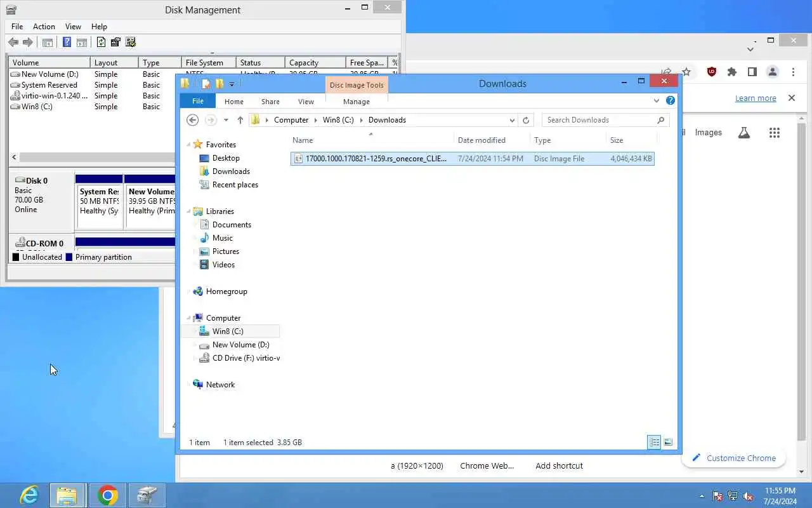Screen dimensions: 812x508
Task: Click Properties icon in Explorer quick access toolbar
Action: pos(206,84)
